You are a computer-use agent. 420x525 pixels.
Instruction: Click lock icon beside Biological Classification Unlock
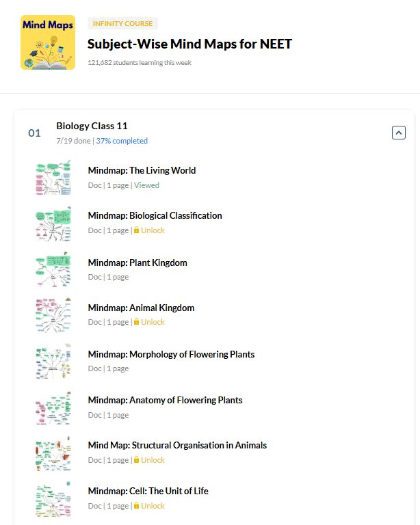(x=136, y=230)
